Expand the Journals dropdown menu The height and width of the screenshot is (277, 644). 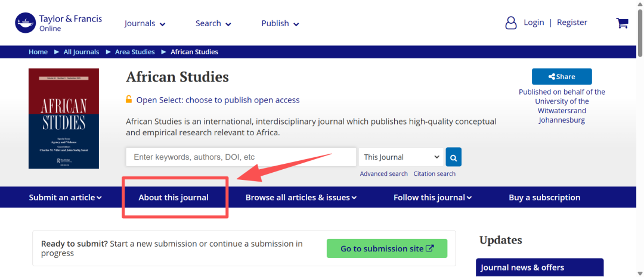(145, 24)
